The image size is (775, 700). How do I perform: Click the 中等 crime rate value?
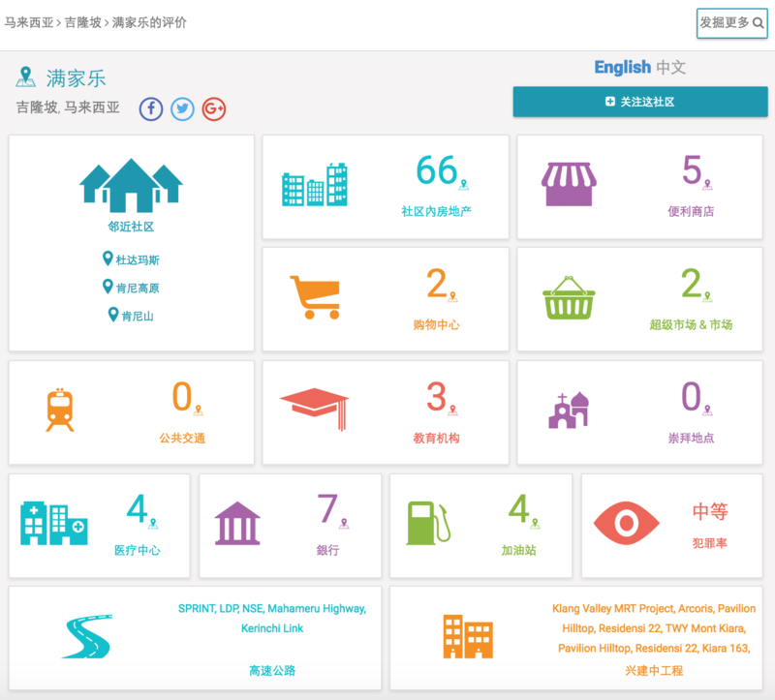(710, 512)
